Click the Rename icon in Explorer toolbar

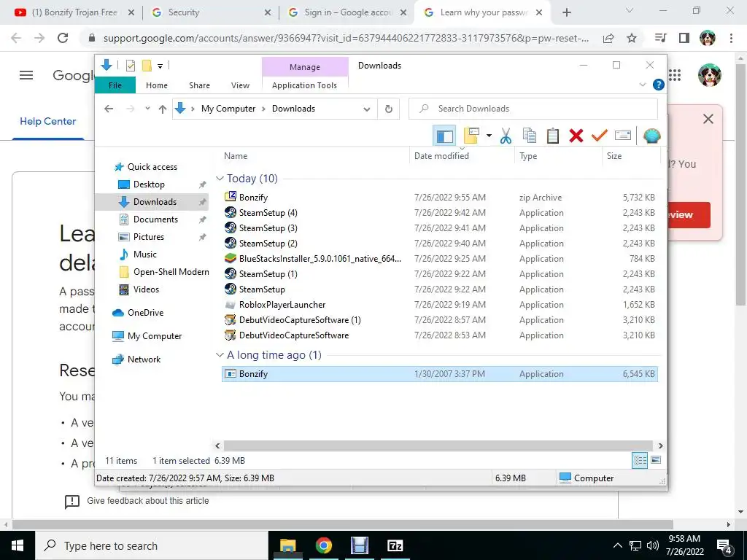(623, 136)
